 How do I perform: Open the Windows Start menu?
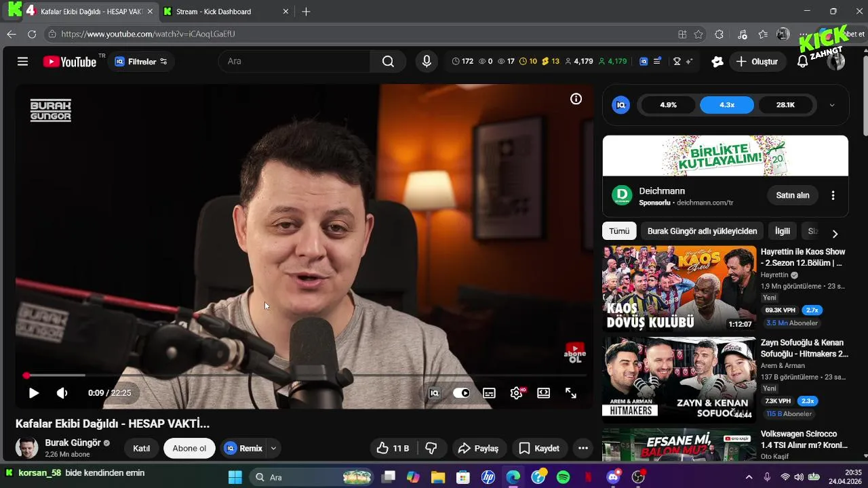pyautogui.click(x=235, y=477)
